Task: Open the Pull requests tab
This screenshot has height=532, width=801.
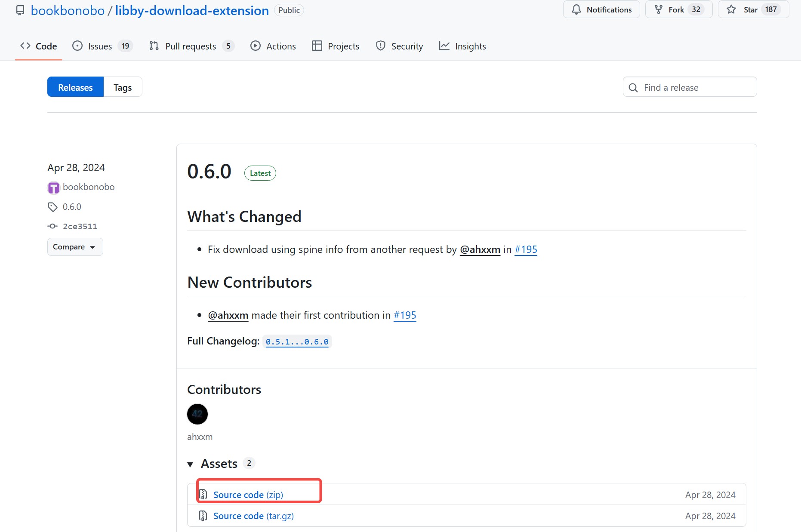Action: (x=191, y=46)
